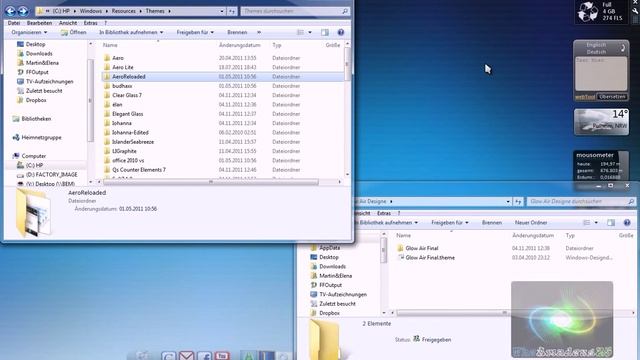Screen dimensions: 640x360
Task: Open Datei menu in Themes window
Action: click(13, 23)
